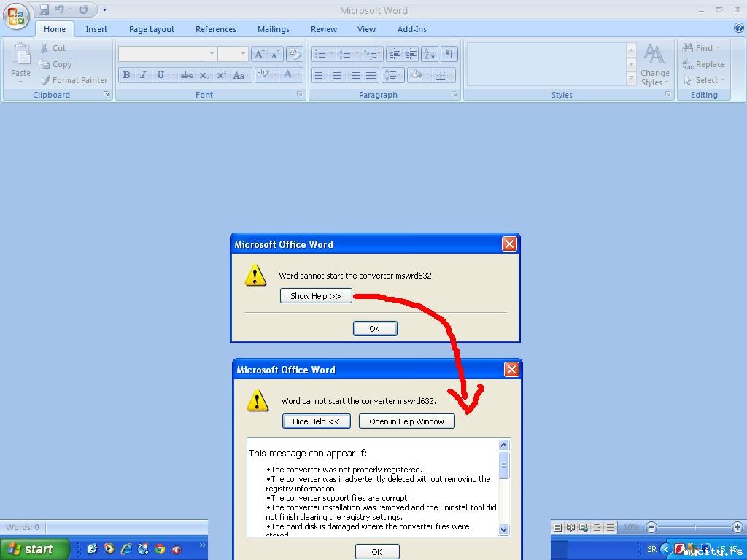This screenshot has height=560, width=747.
Task: Open the Add-Ins tab
Action: [x=412, y=29]
